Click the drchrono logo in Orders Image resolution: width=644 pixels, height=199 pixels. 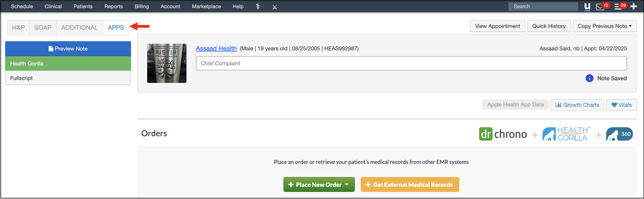tap(503, 134)
